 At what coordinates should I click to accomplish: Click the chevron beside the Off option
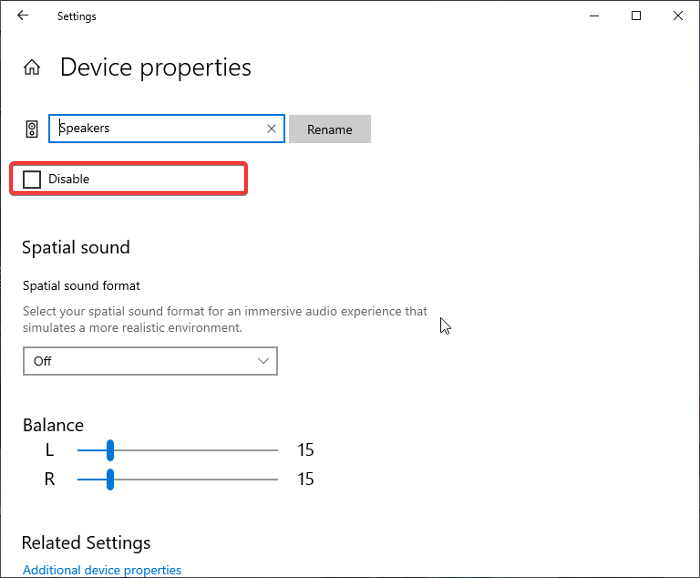click(264, 361)
